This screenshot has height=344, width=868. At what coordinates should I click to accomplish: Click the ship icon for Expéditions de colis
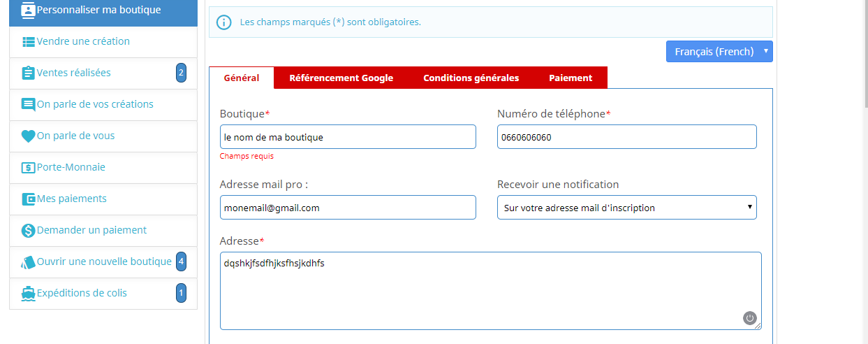(x=29, y=294)
